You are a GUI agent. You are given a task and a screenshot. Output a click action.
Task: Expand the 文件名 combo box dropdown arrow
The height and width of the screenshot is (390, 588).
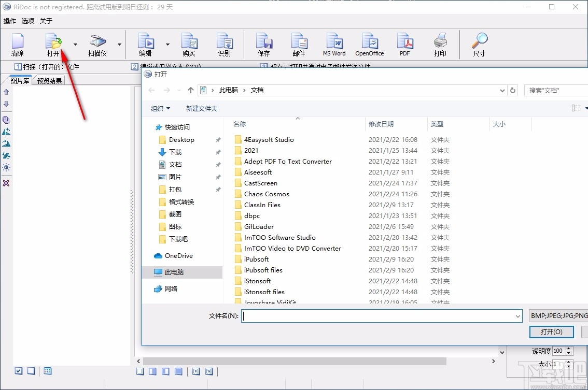[x=518, y=316]
